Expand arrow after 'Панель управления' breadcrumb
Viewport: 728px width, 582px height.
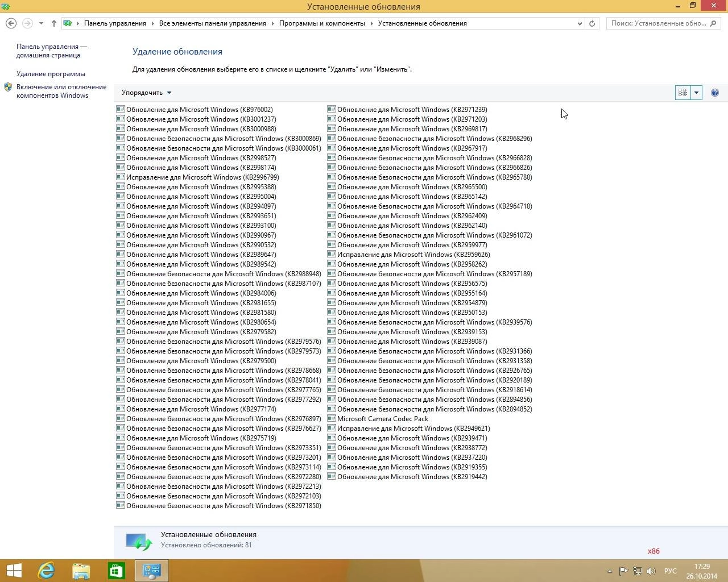(x=152, y=23)
